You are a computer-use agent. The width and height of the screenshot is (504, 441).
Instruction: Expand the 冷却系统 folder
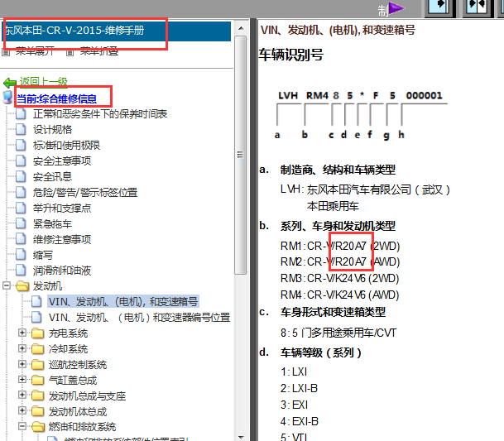tap(22, 348)
